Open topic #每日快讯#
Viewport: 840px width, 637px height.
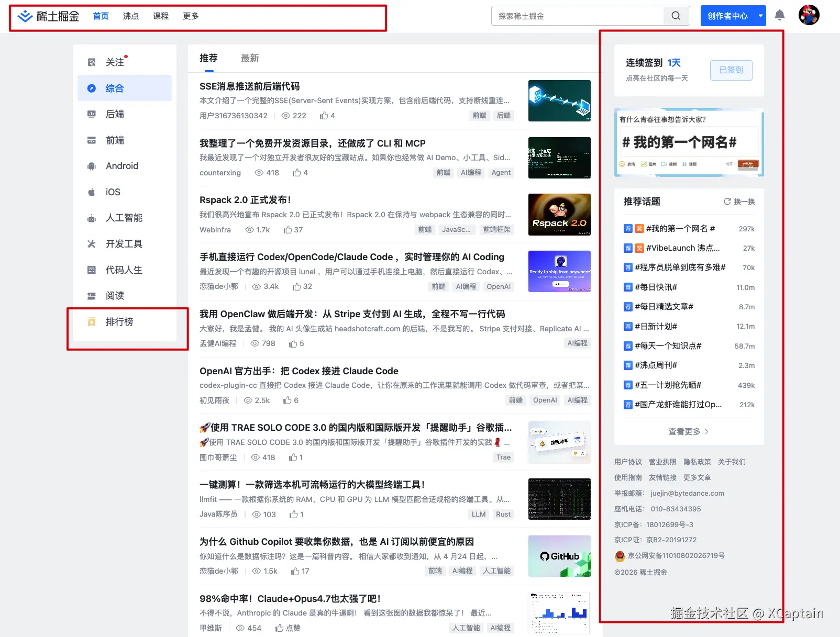656,287
